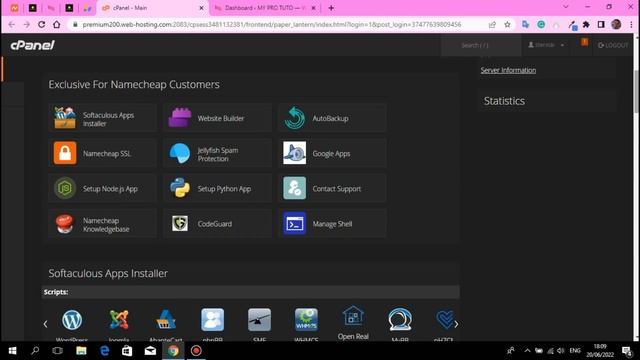The height and width of the screenshot is (360, 640).
Task: Open File Explorer from the taskbar
Action: (81, 351)
